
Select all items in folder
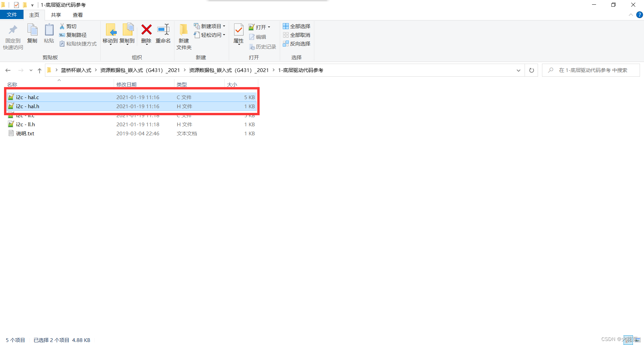click(x=297, y=26)
